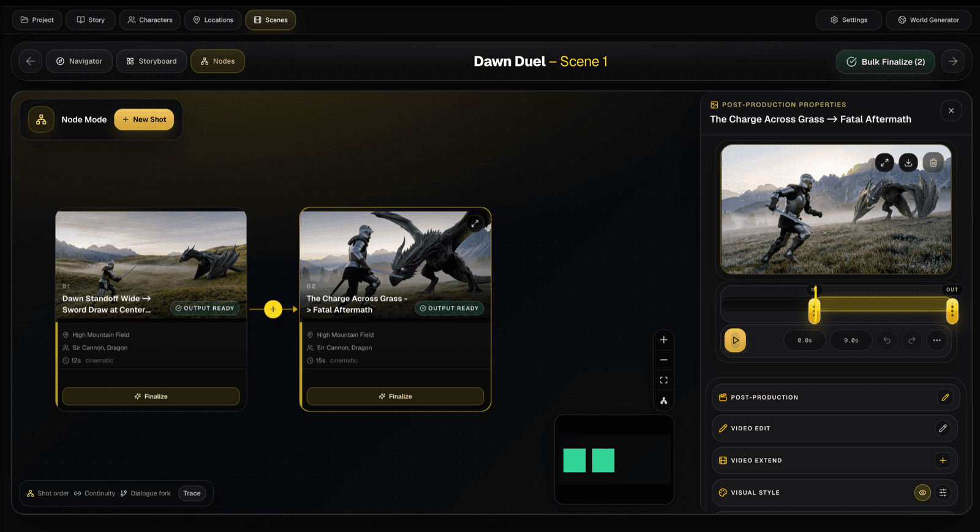Select the Scenes tab
Screen dimensions: 980x532
(271, 20)
